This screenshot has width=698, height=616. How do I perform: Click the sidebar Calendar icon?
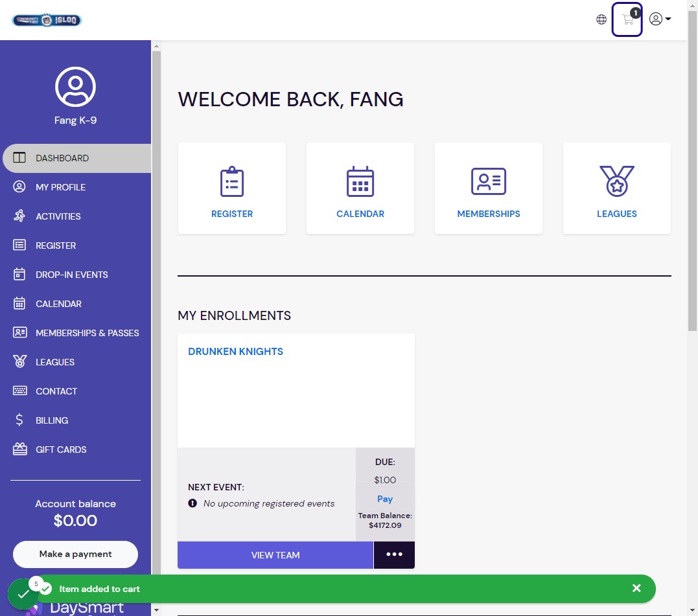point(19,303)
